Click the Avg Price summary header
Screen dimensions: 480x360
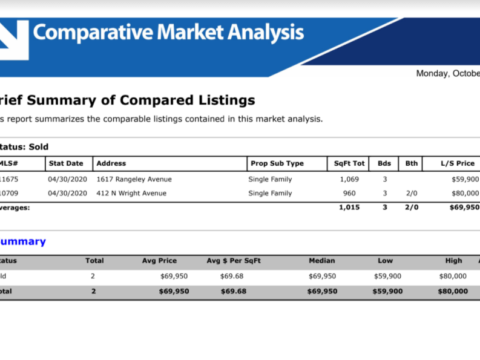(x=159, y=261)
